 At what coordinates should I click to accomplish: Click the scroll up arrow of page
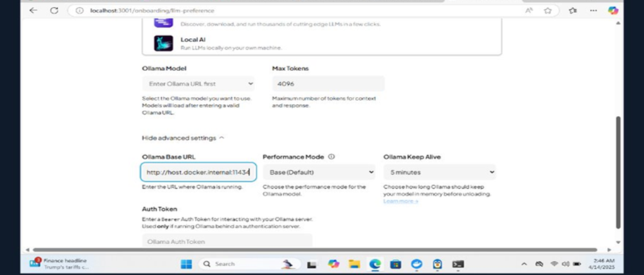(x=618, y=23)
